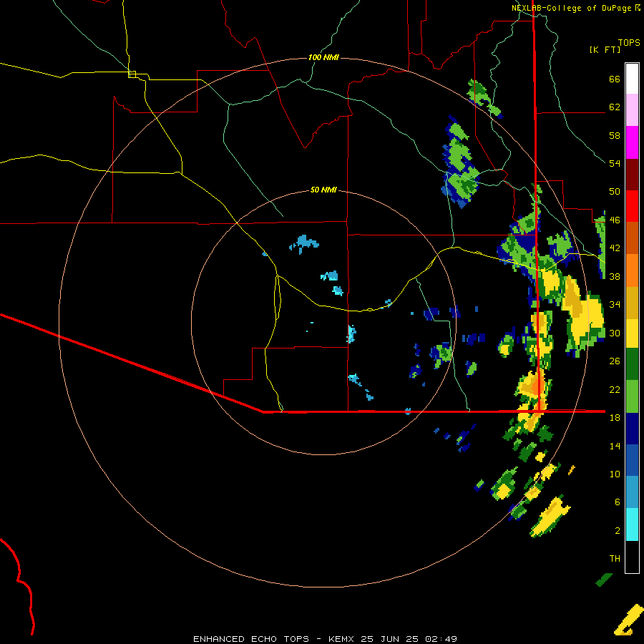
Task: Click the 50 NMI range ring label
Action: pos(323,190)
